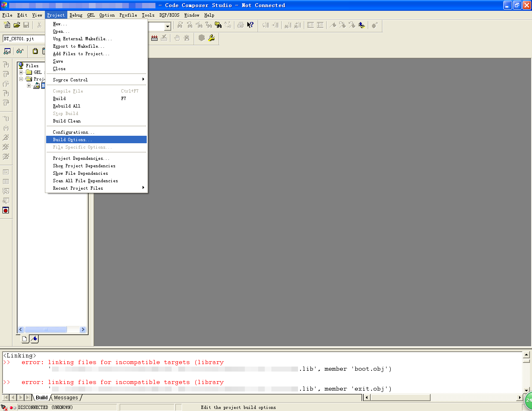Open the Profile menu
Viewport: 532px width, 411px height.
click(128, 15)
